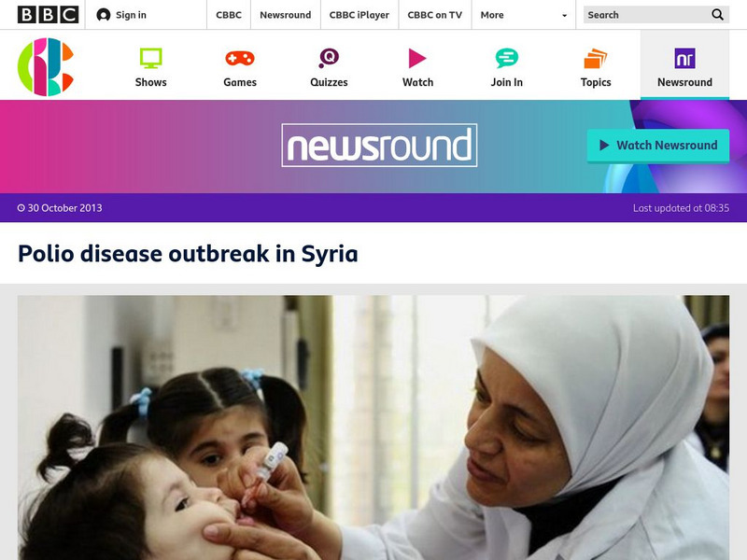747x560 pixels.
Task: Expand the More dropdown menu
Action: click(524, 15)
